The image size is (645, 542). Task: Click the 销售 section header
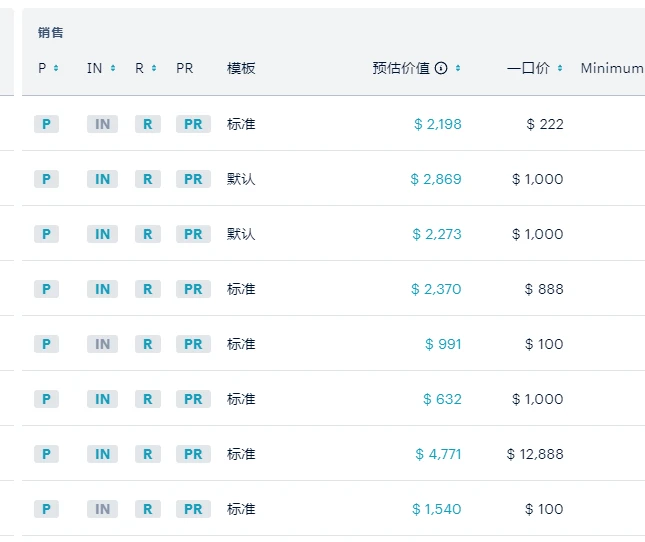pyautogui.click(x=50, y=32)
